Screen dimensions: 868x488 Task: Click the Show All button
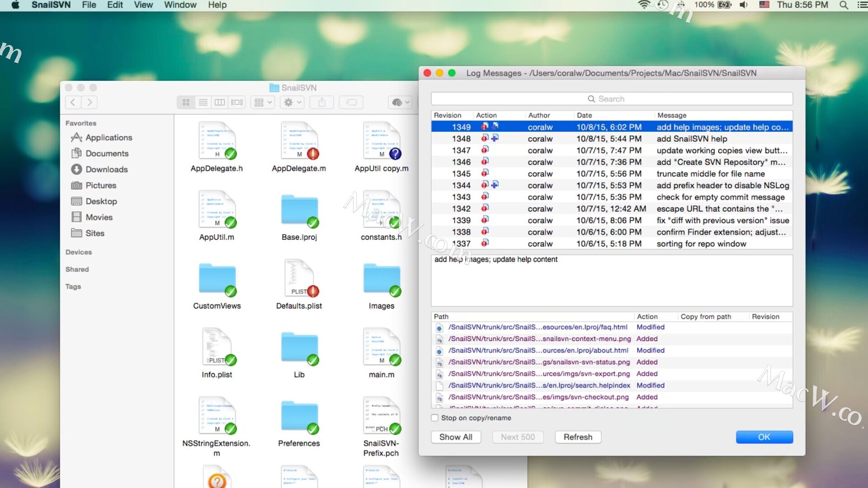[456, 437]
